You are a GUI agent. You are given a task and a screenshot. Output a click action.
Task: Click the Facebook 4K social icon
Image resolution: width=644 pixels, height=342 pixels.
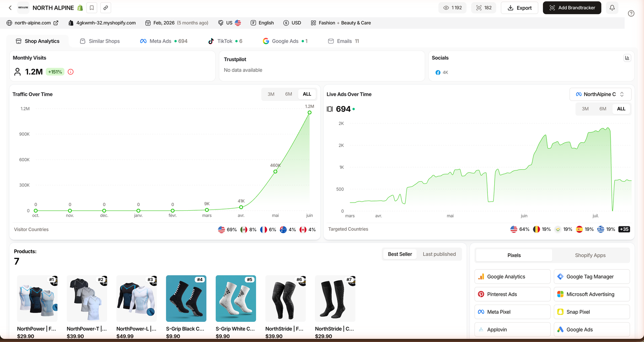point(442,73)
